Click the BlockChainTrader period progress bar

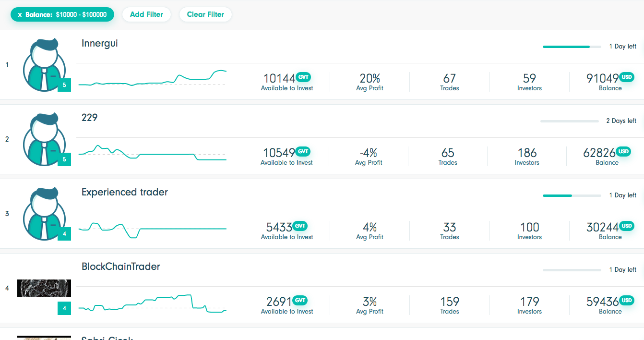pyautogui.click(x=572, y=270)
